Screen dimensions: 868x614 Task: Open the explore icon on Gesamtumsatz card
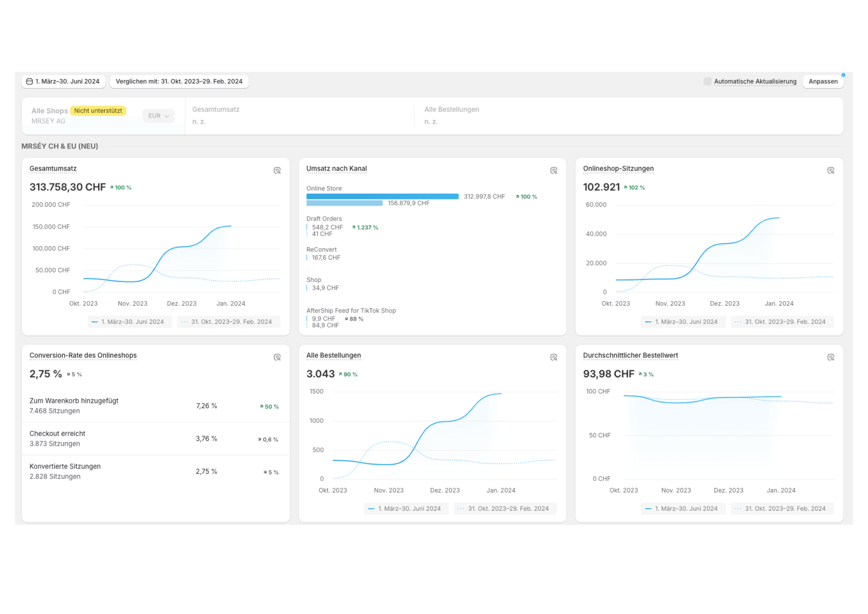(278, 171)
